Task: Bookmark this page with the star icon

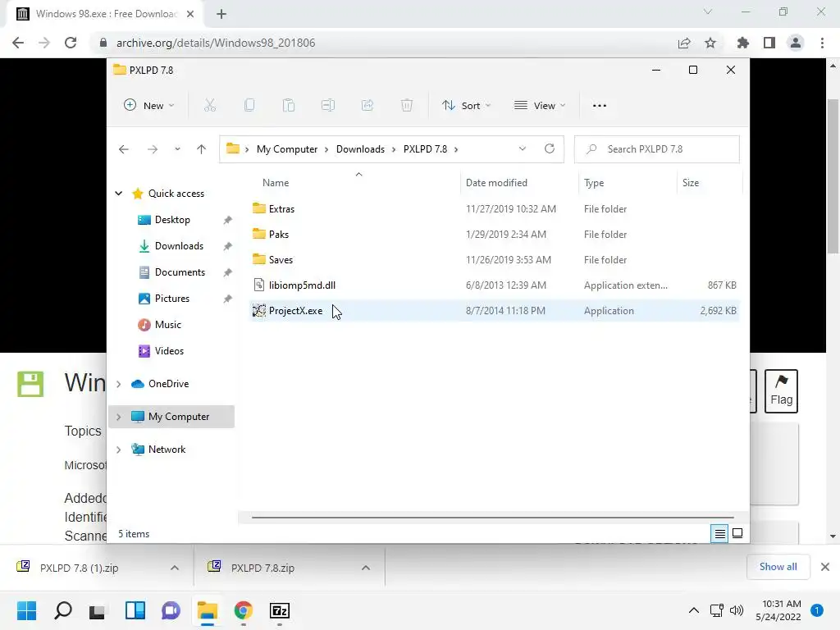Action: [x=710, y=43]
